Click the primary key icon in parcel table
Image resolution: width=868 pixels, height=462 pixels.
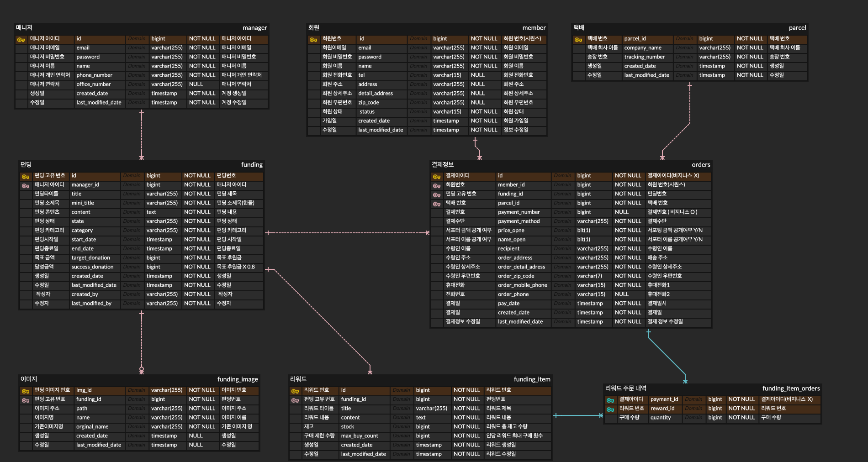point(578,40)
